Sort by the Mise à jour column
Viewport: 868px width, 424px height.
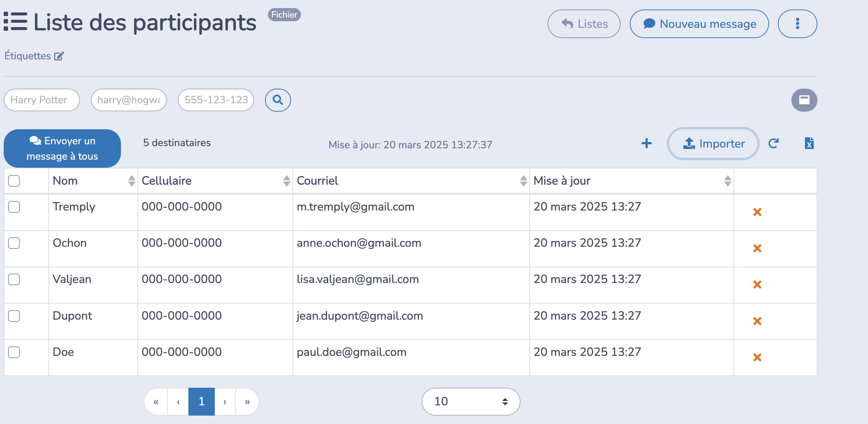click(632, 181)
